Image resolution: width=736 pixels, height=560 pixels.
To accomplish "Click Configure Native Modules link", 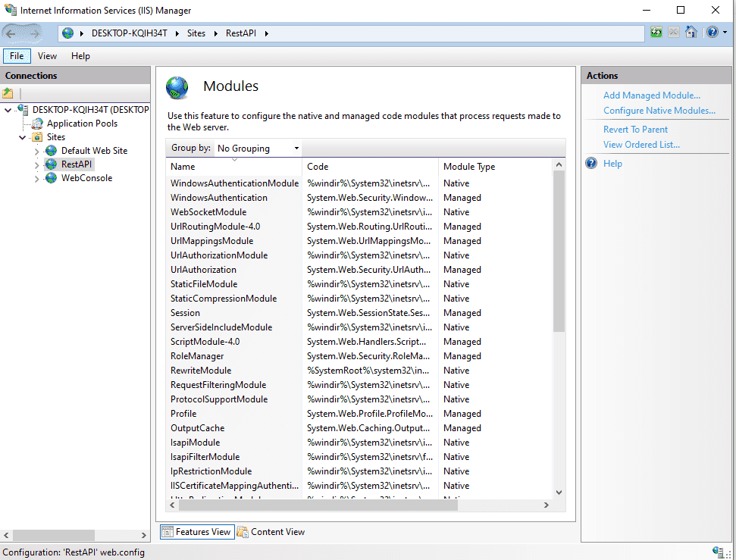I will (659, 111).
